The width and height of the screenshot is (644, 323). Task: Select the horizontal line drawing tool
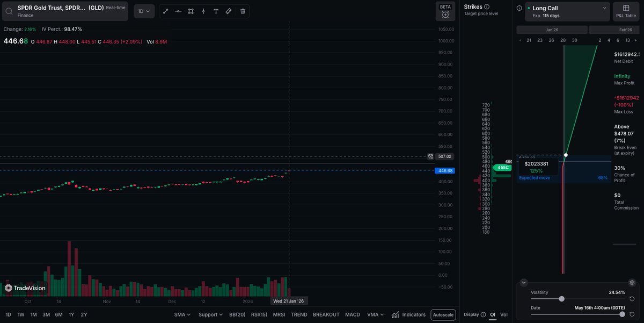178,11
